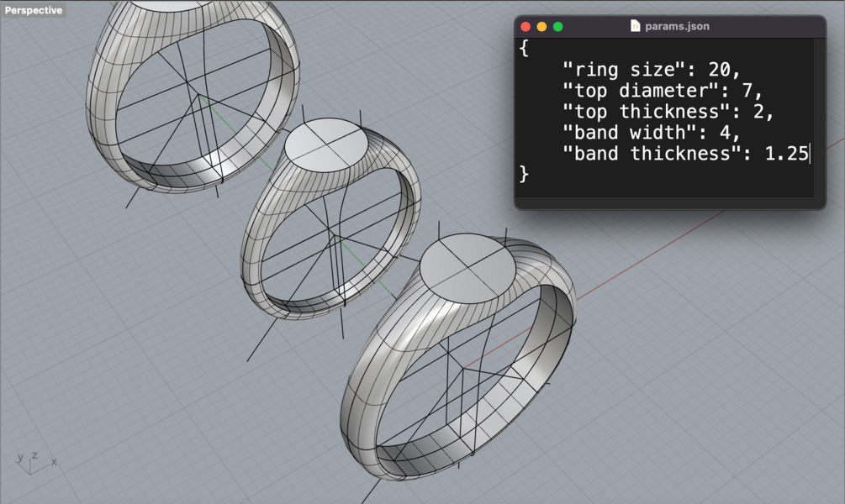
Task: Click the closing brace in params.json
Action: [x=524, y=175]
